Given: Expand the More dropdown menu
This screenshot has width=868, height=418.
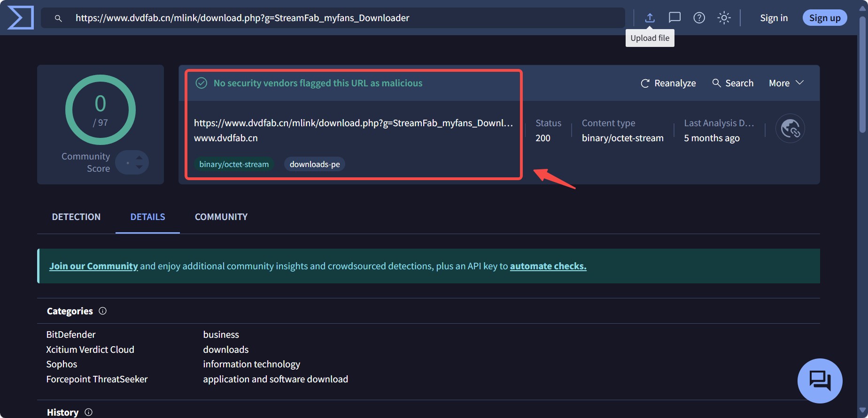Looking at the screenshot, I should [x=786, y=83].
